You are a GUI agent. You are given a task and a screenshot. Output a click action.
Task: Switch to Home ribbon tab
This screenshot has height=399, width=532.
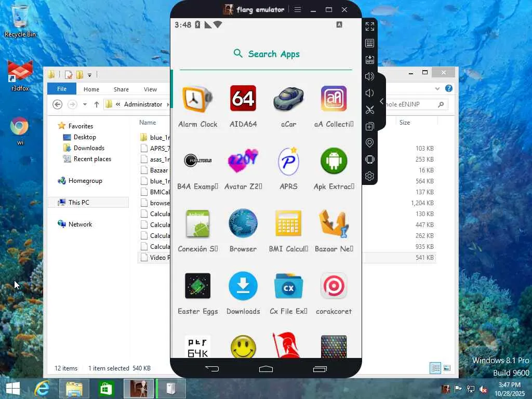point(91,89)
